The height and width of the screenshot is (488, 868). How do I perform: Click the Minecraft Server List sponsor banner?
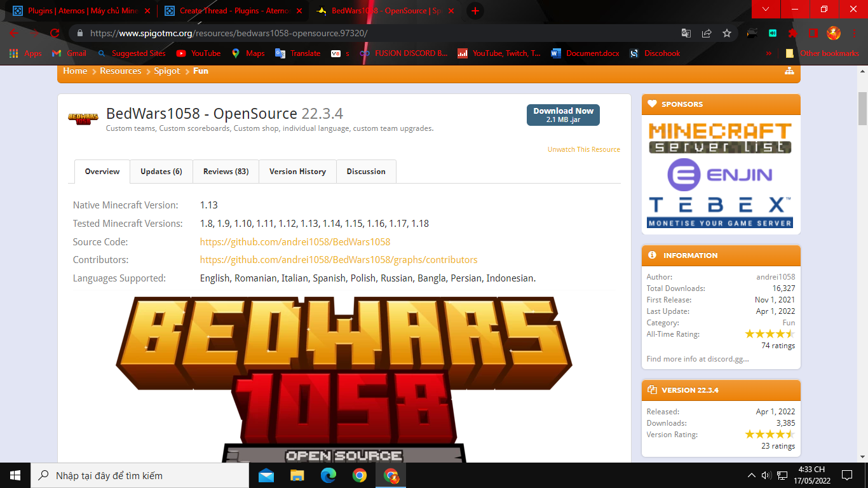click(721, 138)
